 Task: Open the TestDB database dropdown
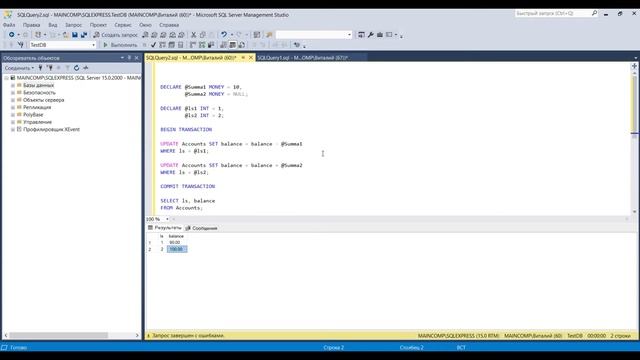coord(93,45)
